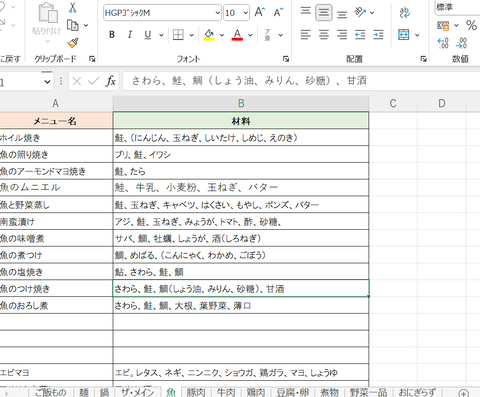Viewport: 480px width, 397px height.
Task: Click the Center align button
Action: point(324,34)
